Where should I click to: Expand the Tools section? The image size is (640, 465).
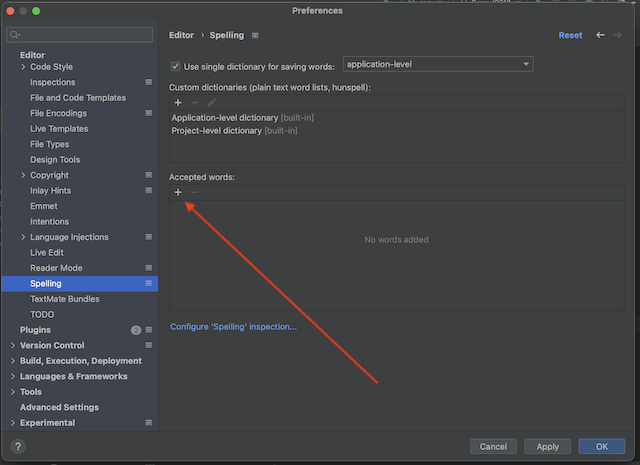(13, 392)
